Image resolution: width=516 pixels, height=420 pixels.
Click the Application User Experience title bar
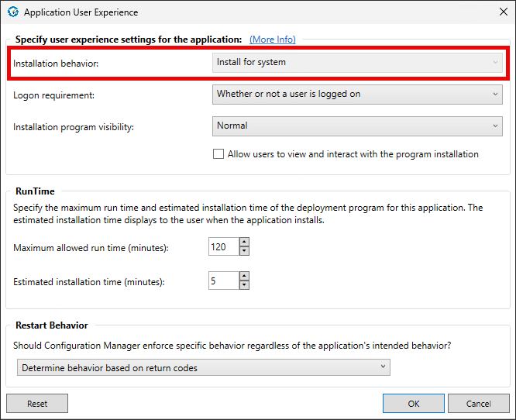pyautogui.click(x=232, y=12)
